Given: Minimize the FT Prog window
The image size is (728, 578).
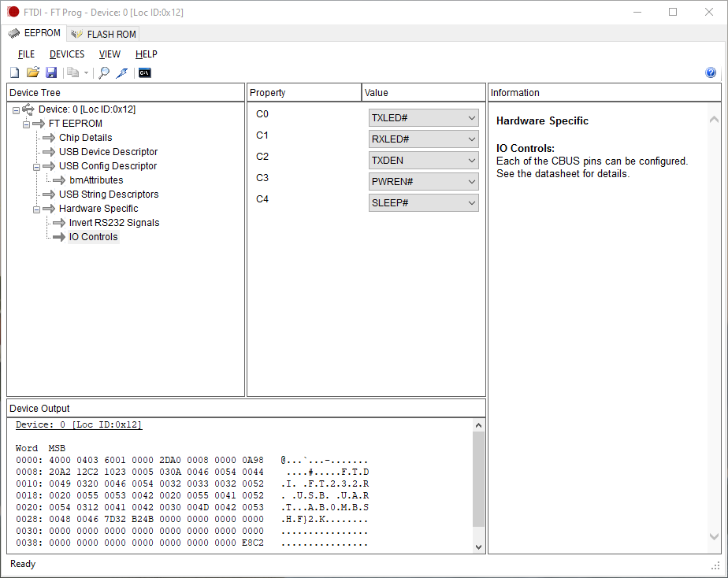Looking at the screenshot, I should [x=637, y=12].
